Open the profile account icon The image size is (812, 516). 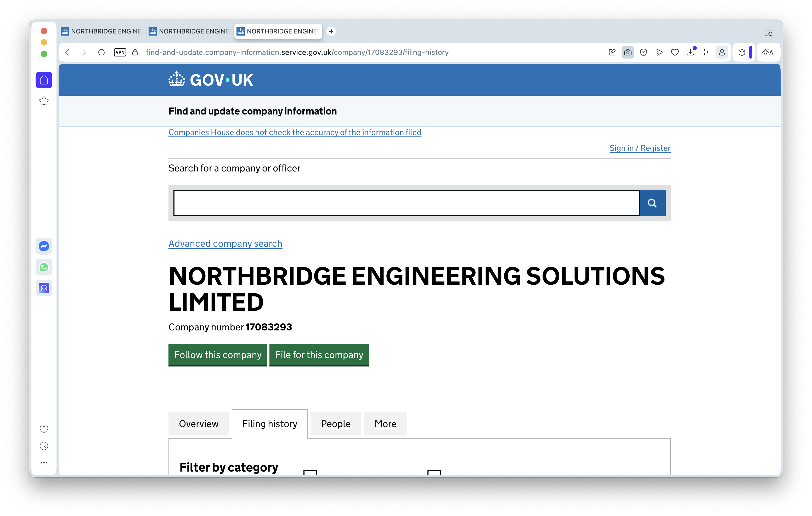click(x=722, y=52)
